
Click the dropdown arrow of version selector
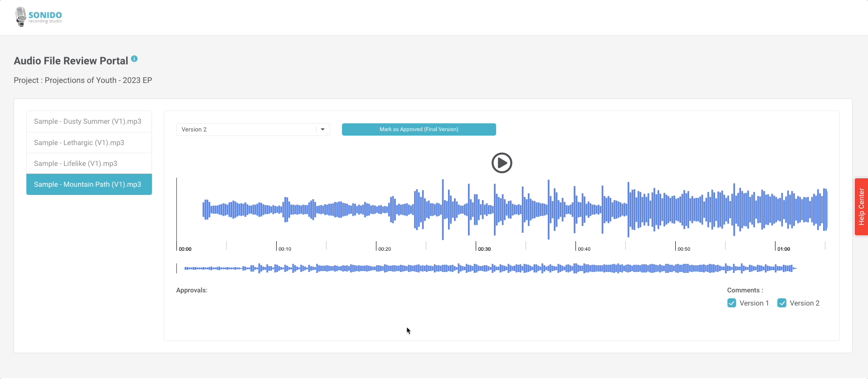pos(322,130)
